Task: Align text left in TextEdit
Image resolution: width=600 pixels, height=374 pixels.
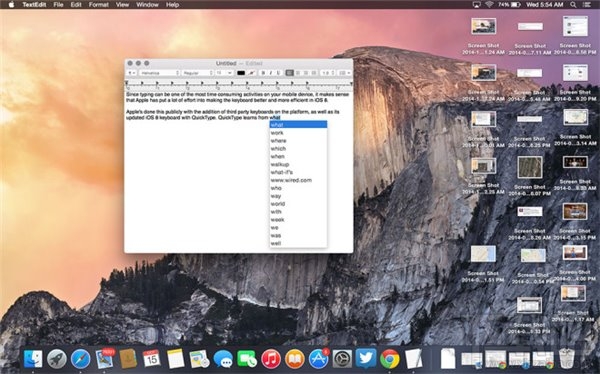Action: [290, 73]
